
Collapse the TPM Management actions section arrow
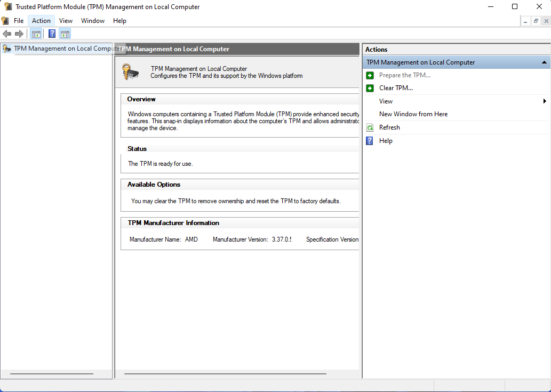point(544,62)
